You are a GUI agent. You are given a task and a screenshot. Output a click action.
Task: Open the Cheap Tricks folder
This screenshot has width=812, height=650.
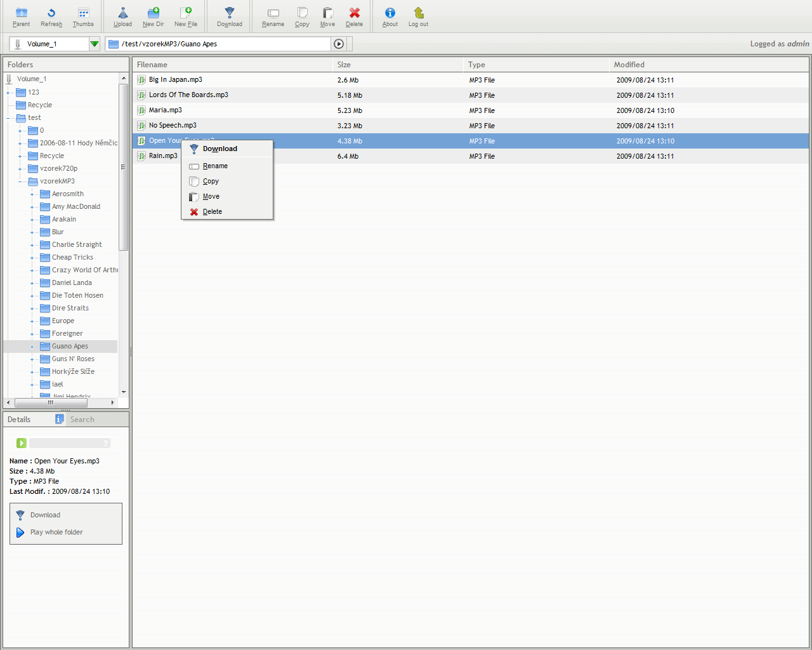(x=72, y=257)
